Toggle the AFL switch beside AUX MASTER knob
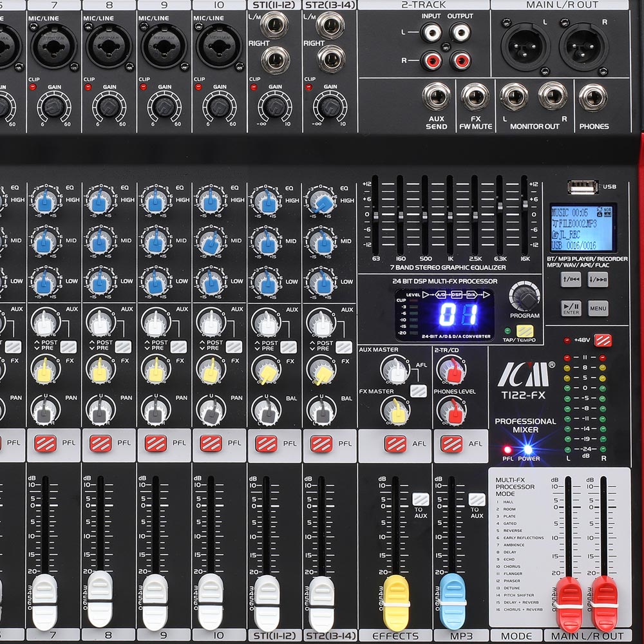This screenshot has width=644, height=644. click(x=418, y=391)
